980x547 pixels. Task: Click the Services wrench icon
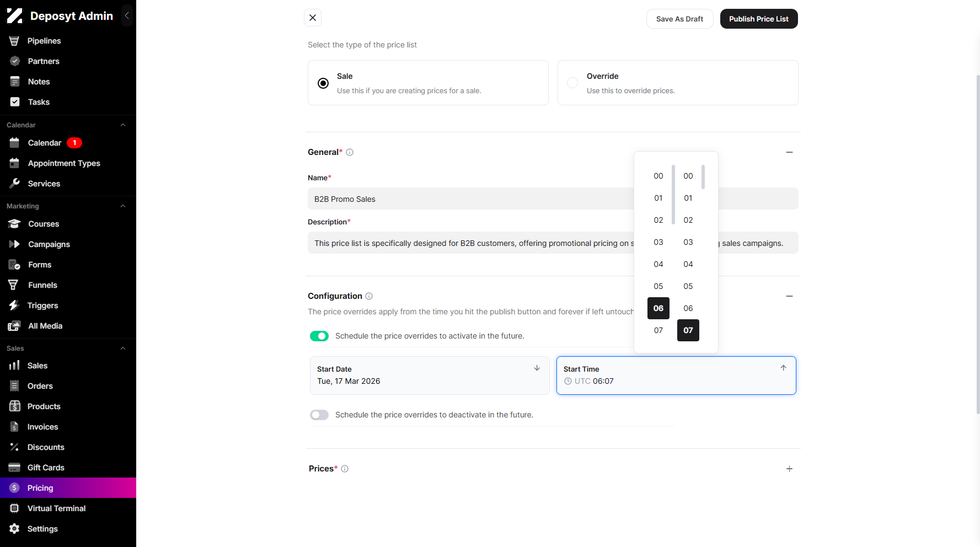point(15,184)
